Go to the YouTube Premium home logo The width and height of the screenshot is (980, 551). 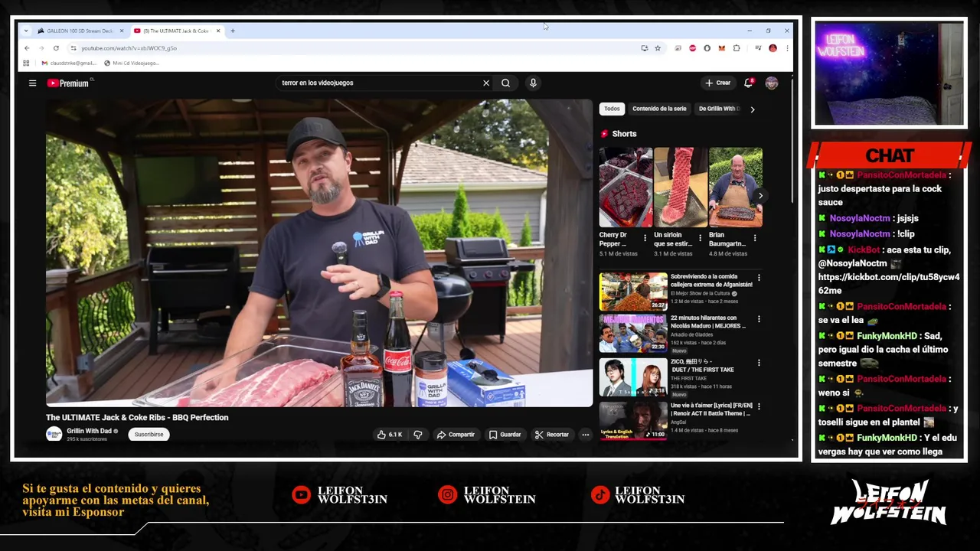(68, 83)
